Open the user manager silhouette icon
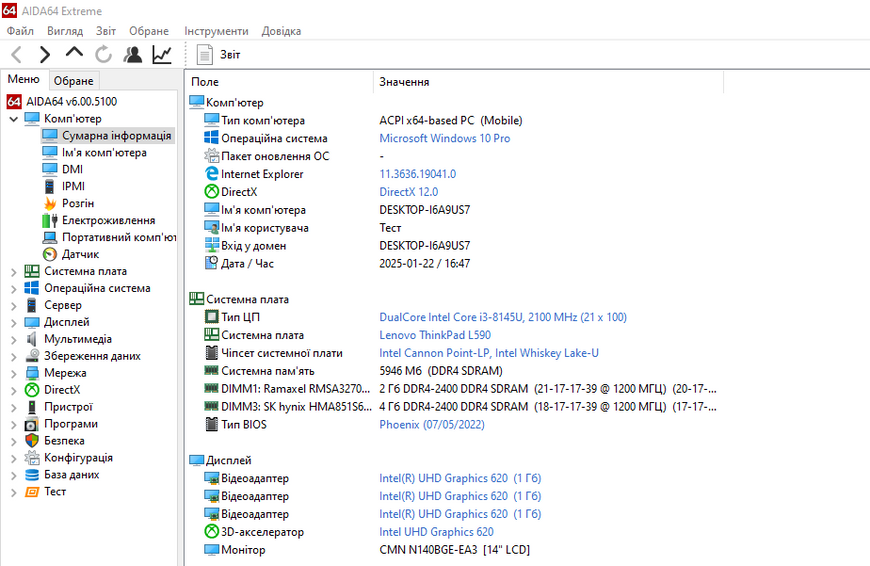Screen dimensions: 870x566 [x=133, y=54]
